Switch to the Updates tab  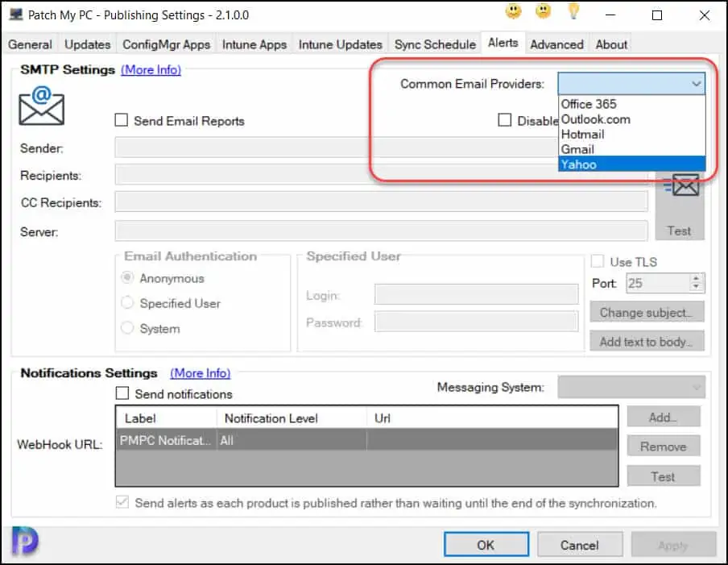(x=87, y=44)
